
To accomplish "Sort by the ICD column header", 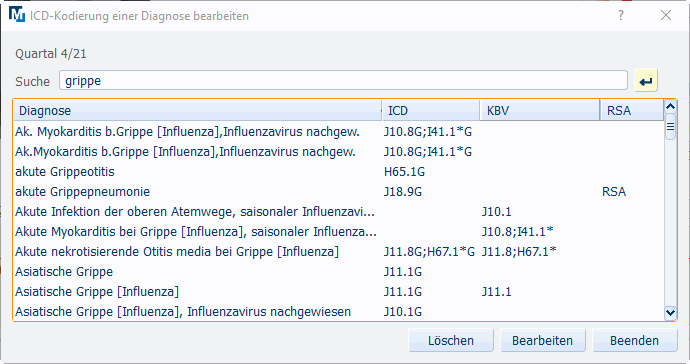I will coord(431,110).
